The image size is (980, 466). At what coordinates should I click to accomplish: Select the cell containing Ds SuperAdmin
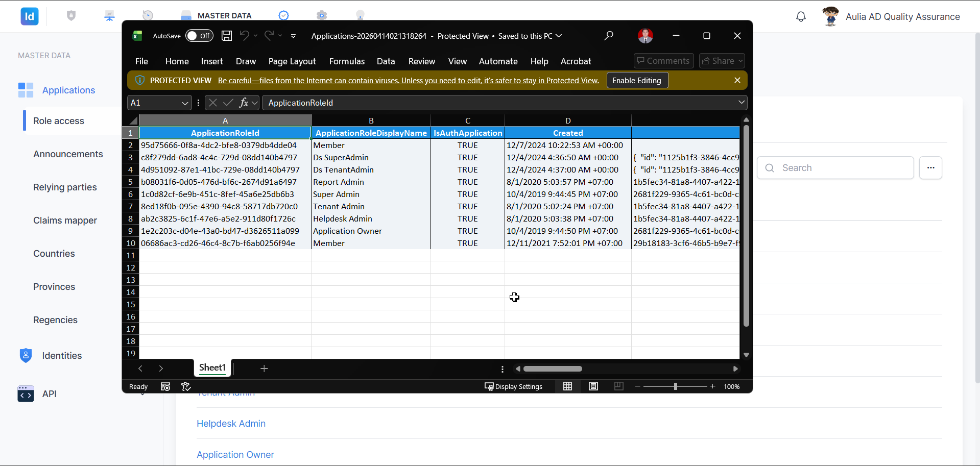coord(371,158)
